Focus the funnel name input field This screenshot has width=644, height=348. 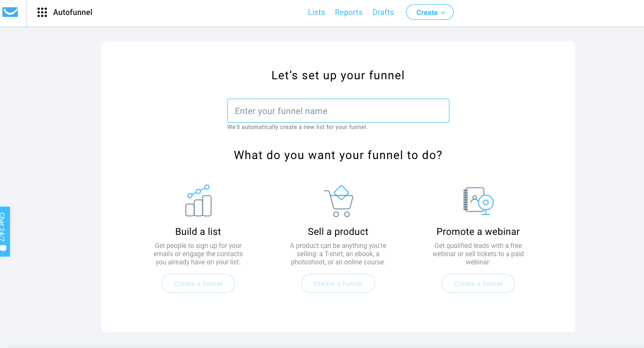[x=338, y=111]
